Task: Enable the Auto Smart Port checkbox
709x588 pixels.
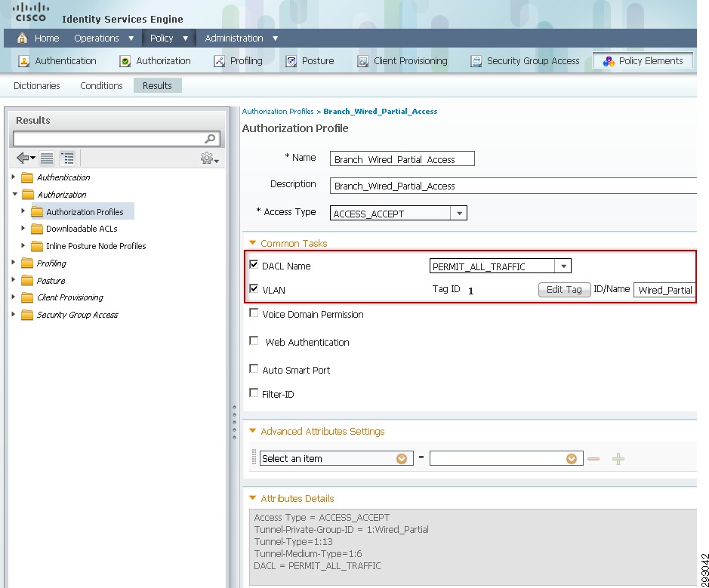Action: click(x=254, y=369)
